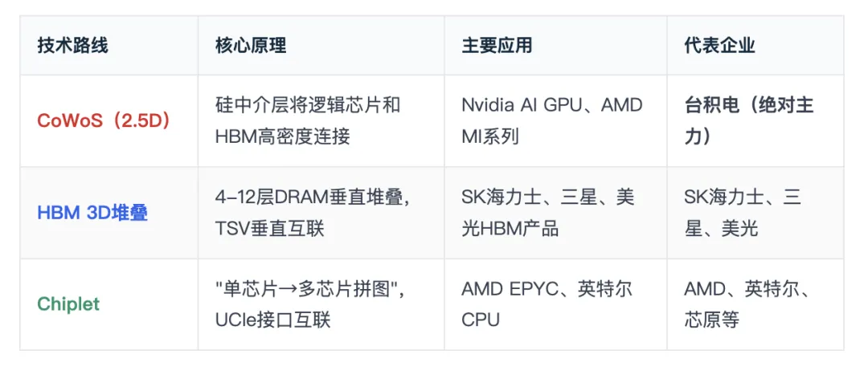Click the 核心原理 column header

coord(251,46)
